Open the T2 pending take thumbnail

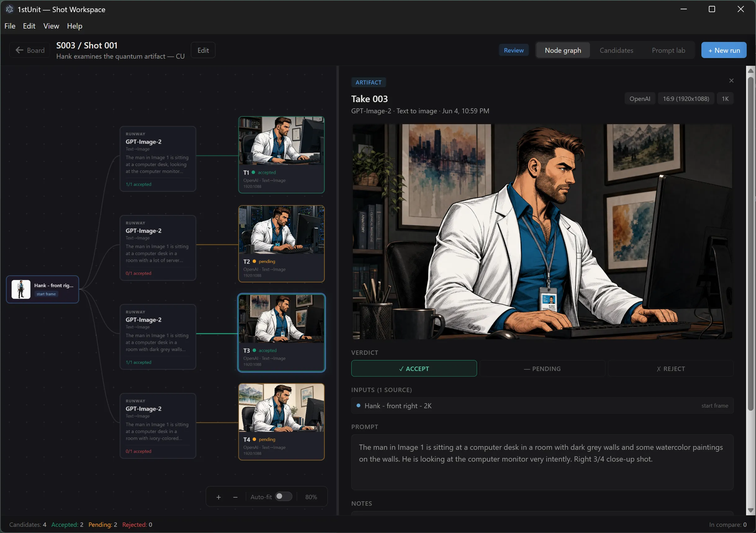click(281, 230)
